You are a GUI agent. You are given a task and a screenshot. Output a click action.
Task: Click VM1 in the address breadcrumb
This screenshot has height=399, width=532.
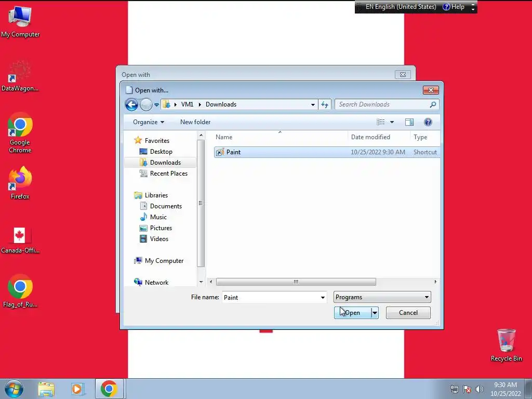point(187,104)
